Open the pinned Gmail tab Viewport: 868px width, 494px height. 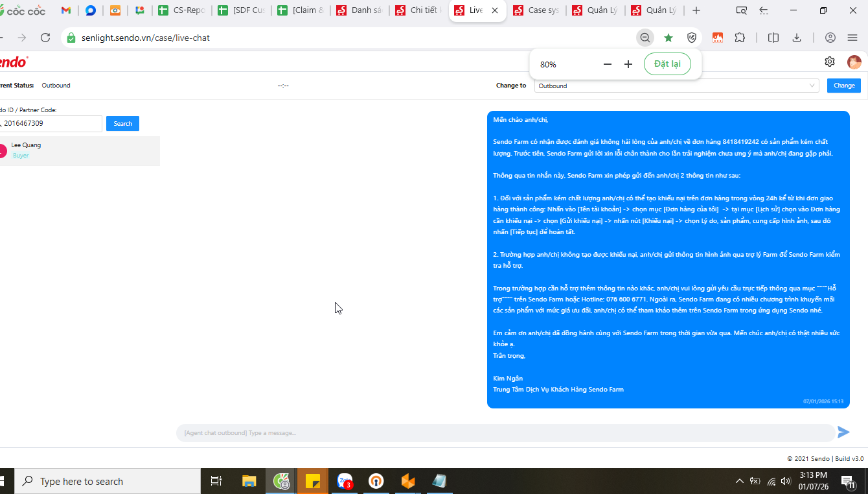(66, 10)
